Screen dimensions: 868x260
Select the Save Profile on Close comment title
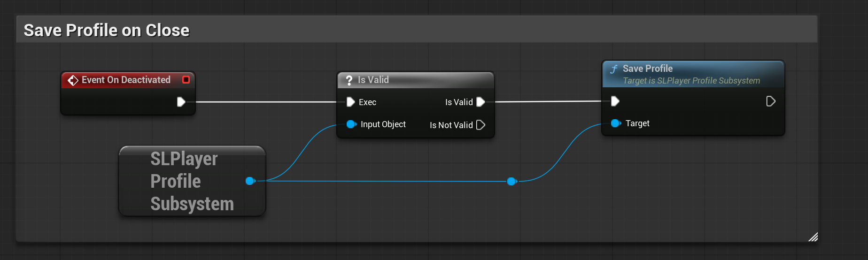click(107, 30)
